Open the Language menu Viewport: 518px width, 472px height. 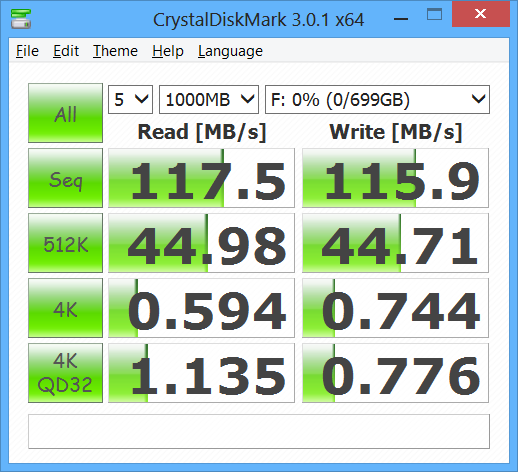[230, 51]
